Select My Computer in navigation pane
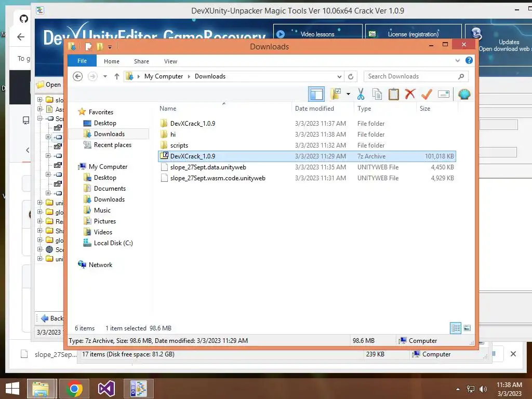Viewport: 532px width, 399px height. coord(108,167)
